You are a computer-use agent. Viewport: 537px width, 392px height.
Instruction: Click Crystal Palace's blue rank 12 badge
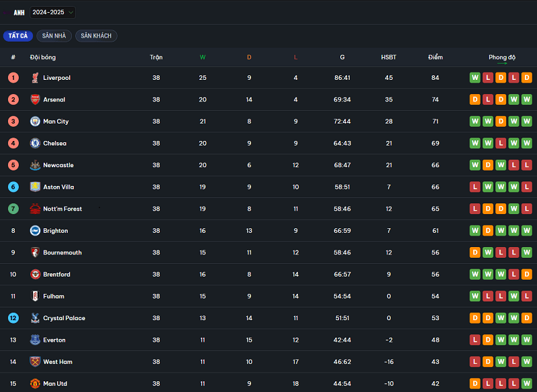pos(13,318)
